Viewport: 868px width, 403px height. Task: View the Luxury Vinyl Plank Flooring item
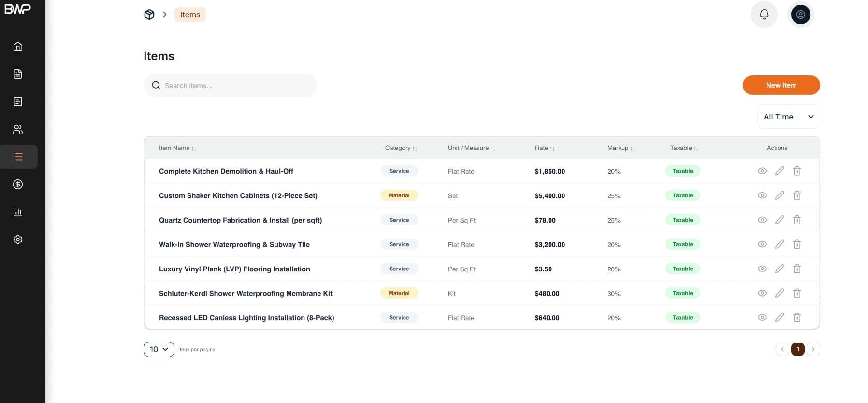click(762, 269)
